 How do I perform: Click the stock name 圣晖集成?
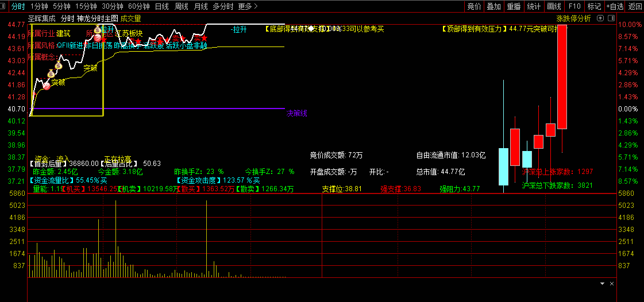point(42,18)
